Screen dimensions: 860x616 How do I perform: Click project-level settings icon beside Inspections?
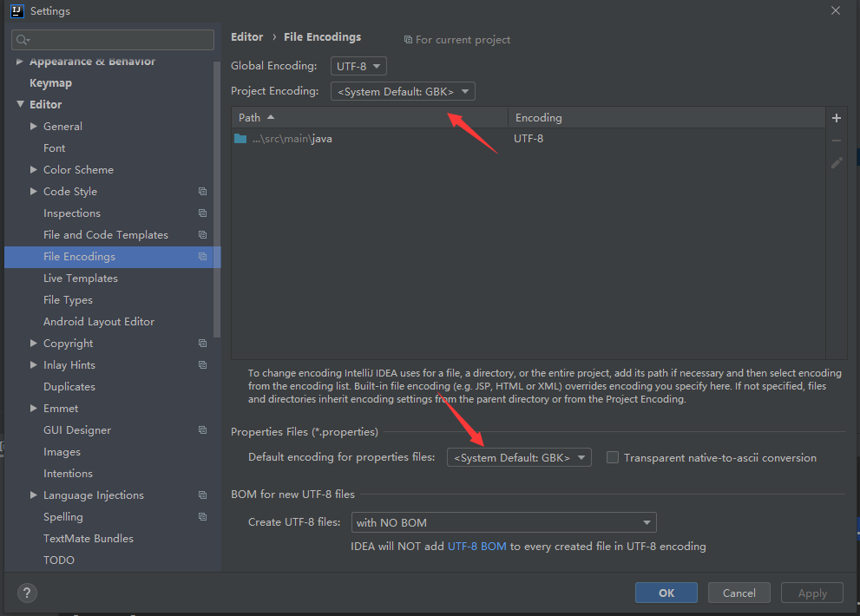pyautogui.click(x=201, y=213)
